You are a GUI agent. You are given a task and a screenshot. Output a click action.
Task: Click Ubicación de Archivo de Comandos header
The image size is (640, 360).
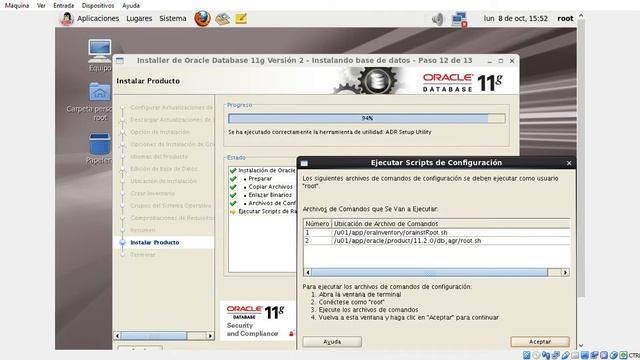coord(451,224)
